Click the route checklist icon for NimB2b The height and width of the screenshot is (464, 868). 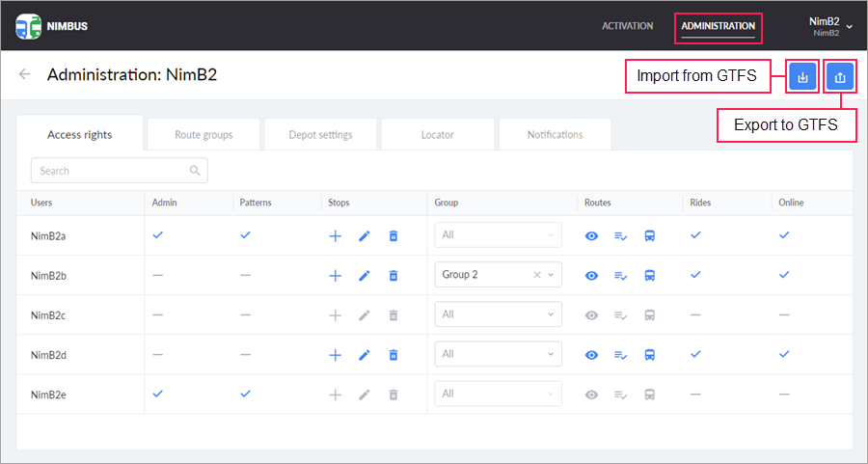click(x=621, y=275)
